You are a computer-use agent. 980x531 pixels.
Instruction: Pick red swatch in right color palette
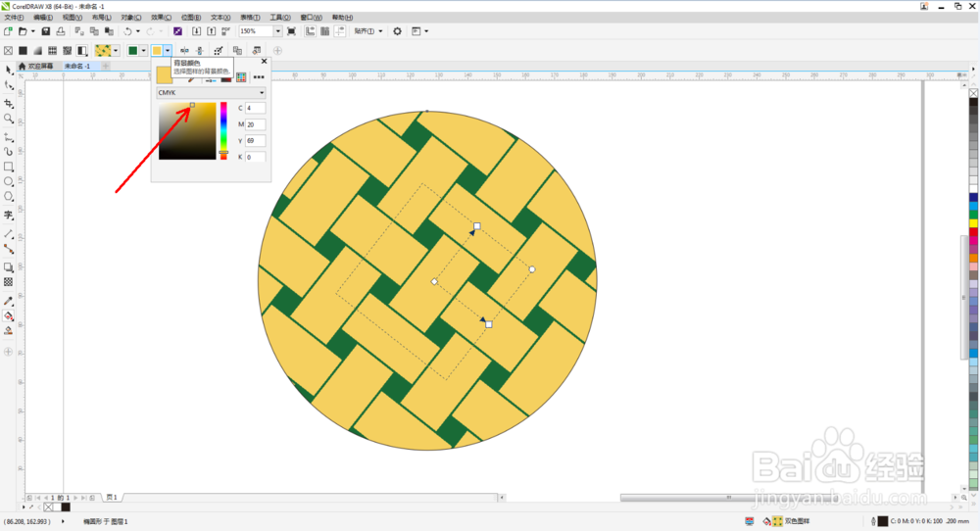pyautogui.click(x=974, y=232)
